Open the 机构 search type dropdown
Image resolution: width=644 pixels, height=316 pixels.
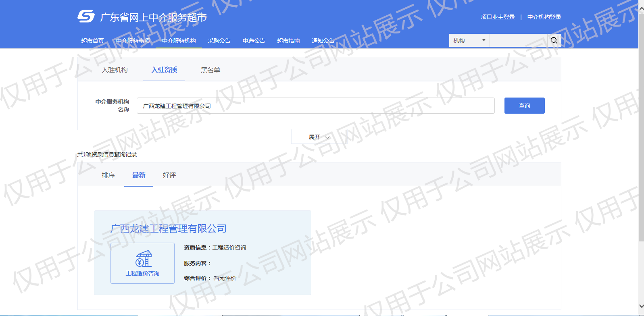(469, 40)
